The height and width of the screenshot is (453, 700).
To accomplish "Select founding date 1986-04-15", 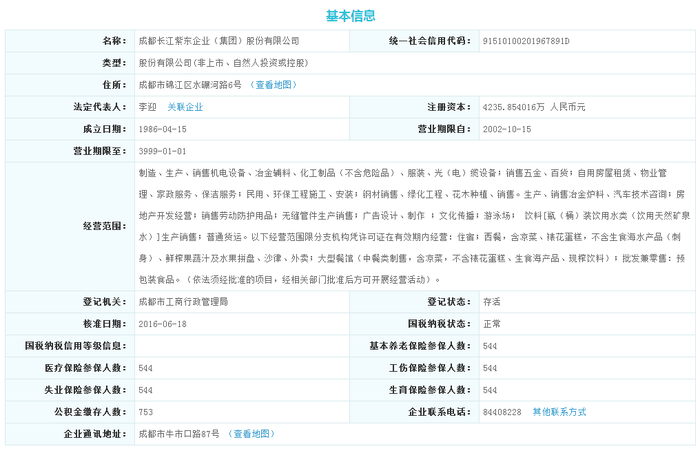I will (x=162, y=129).
